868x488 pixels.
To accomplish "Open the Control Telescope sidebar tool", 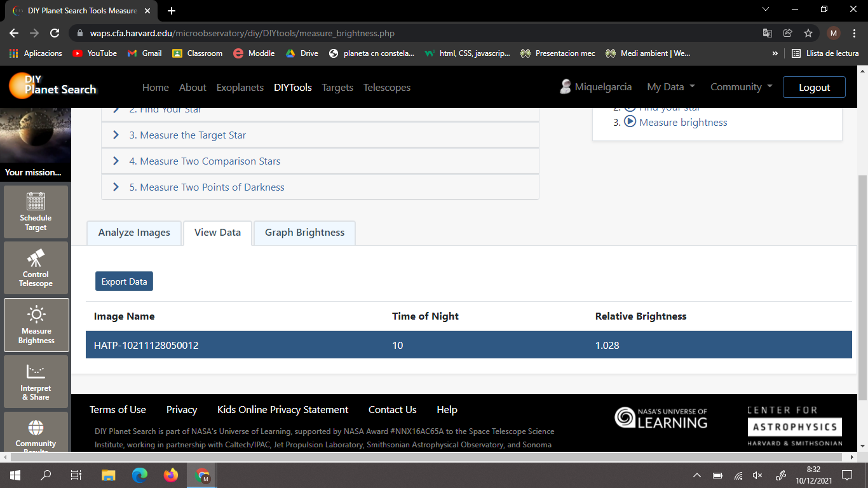I will tap(36, 268).
